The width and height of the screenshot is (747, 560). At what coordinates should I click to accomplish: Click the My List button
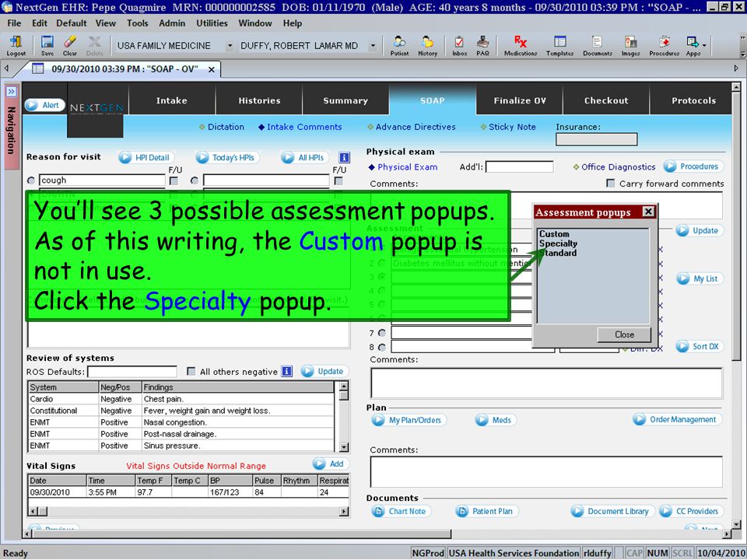(699, 278)
